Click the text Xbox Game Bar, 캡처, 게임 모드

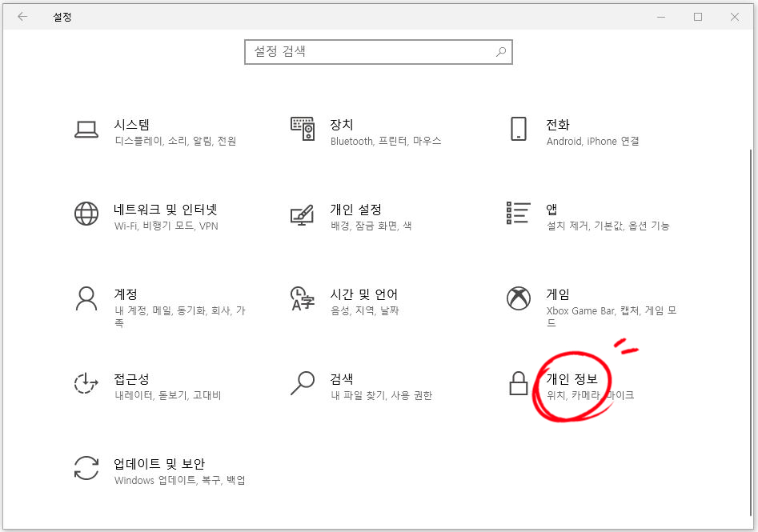[x=612, y=317]
